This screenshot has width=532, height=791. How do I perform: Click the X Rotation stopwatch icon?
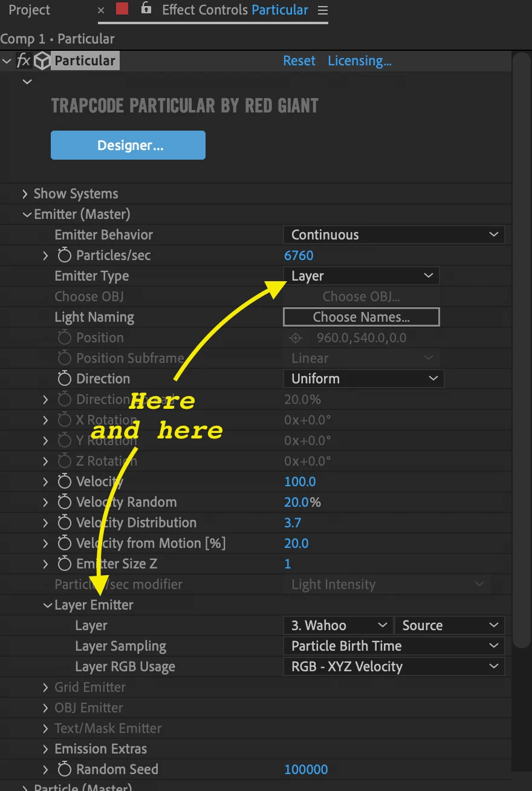pos(65,420)
